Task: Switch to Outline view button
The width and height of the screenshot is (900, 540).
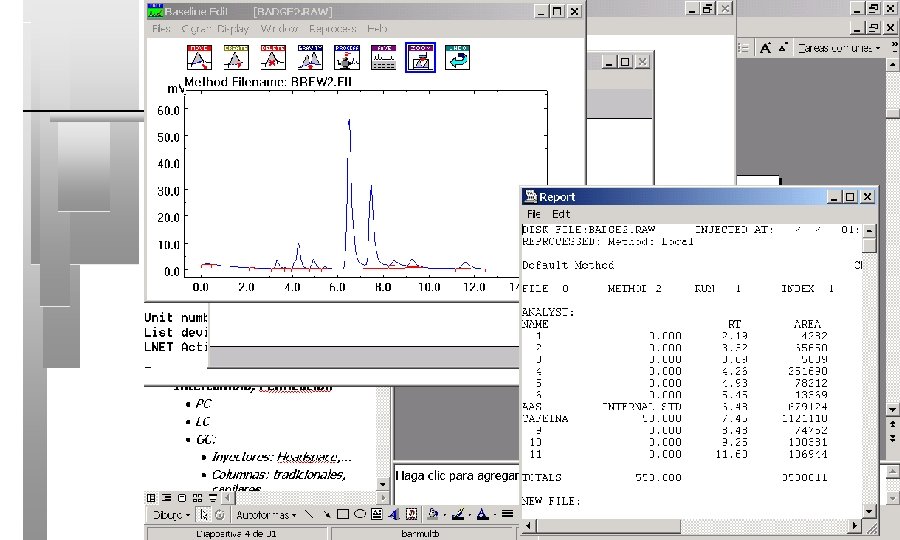Action: (x=166, y=498)
